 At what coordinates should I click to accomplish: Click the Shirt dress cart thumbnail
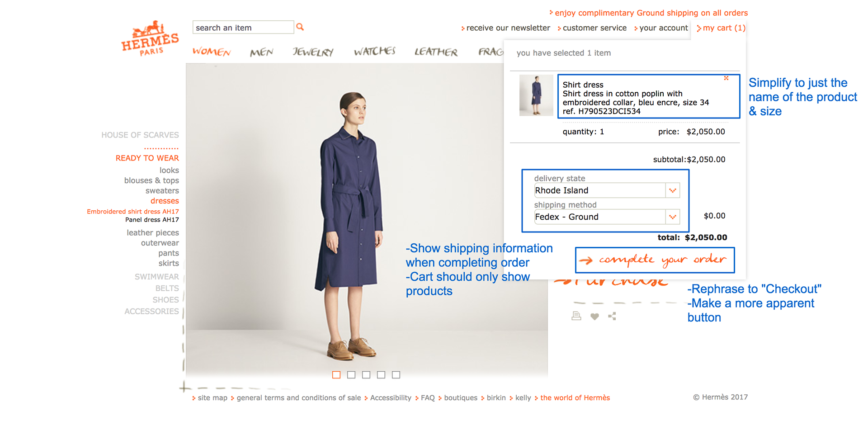pyautogui.click(x=536, y=95)
